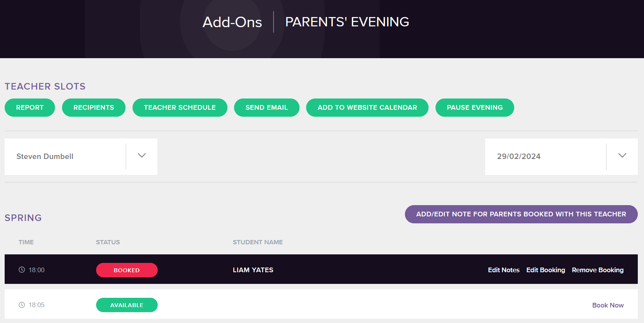Viewport: 644px width, 323px height.
Task: Book Now the 18:05 available slot
Action: 608,305
